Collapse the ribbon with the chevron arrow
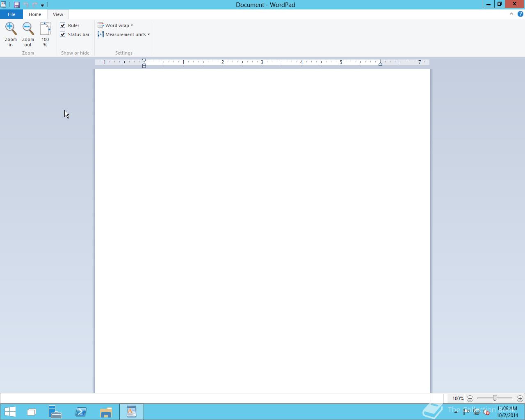525x420 pixels. (x=511, y=14)
